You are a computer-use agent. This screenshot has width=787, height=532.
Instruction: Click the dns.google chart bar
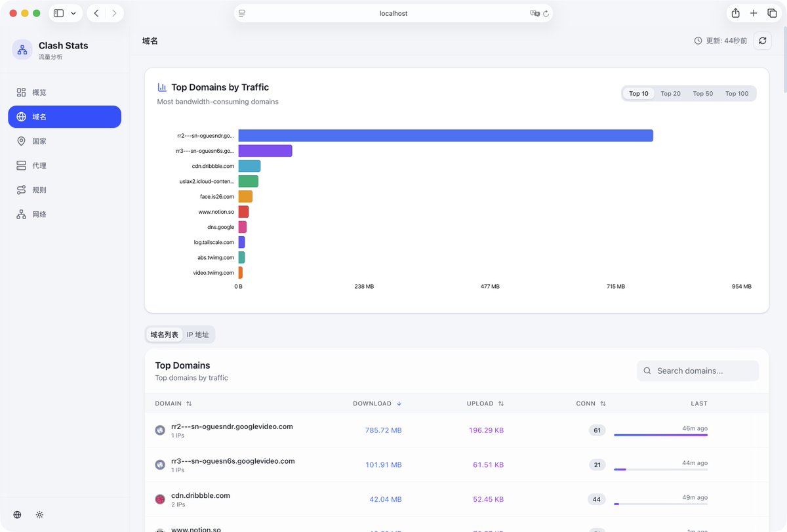coord(243,227)
